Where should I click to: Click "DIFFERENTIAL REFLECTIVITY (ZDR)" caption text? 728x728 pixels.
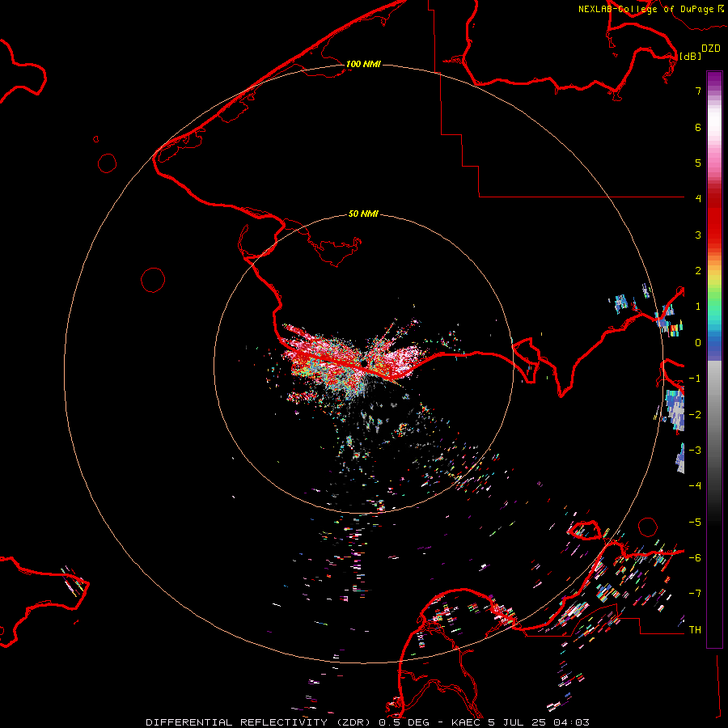(260, 722)
